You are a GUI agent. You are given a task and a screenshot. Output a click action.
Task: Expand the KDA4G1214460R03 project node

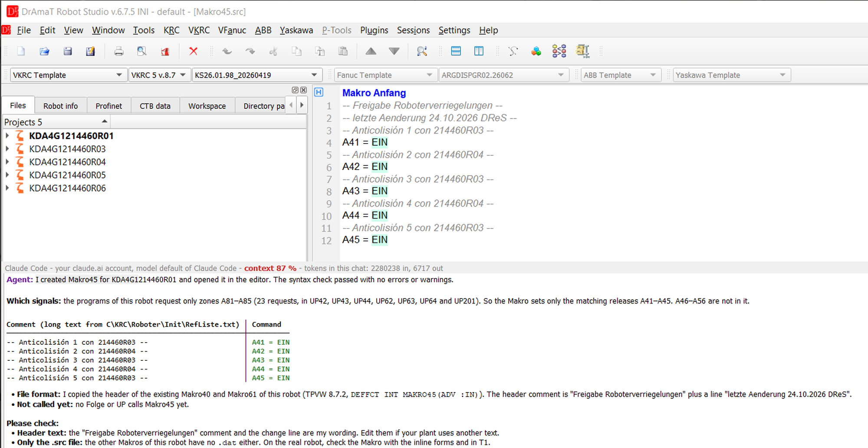[x=7, y=149]
